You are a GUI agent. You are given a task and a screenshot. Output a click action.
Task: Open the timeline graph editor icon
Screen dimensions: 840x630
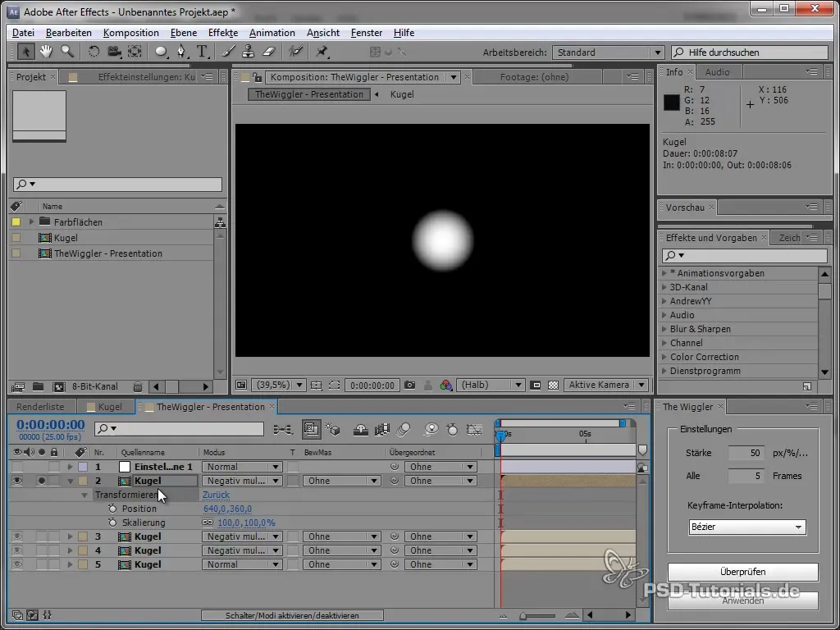coord(474,429)
